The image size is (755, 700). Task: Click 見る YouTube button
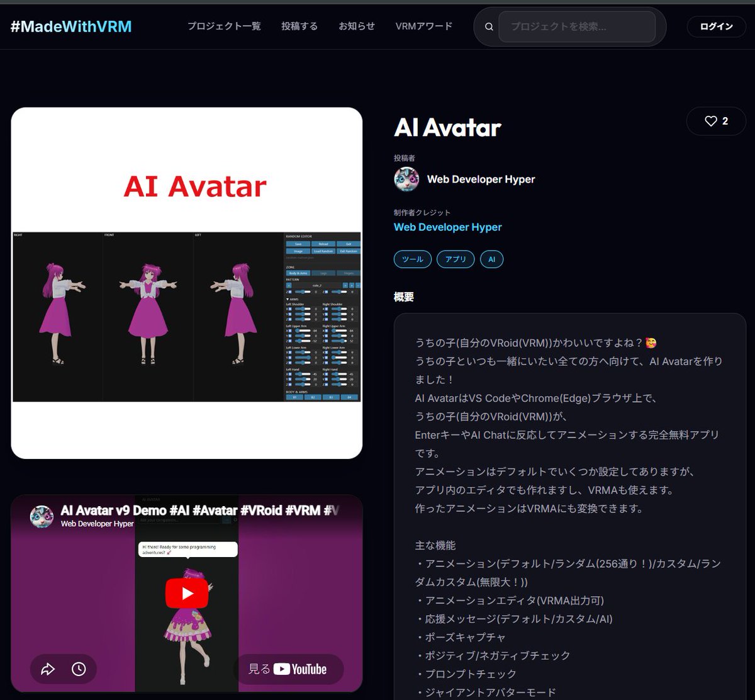coord(288,669)
